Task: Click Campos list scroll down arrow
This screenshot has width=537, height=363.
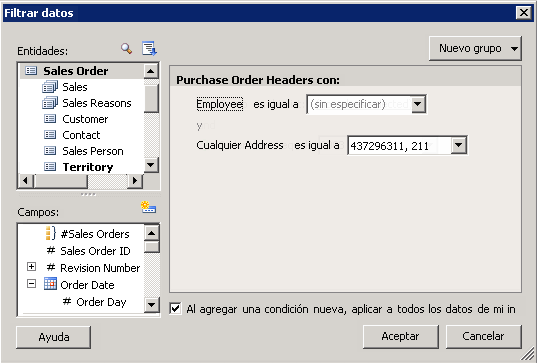Action: 151,304
